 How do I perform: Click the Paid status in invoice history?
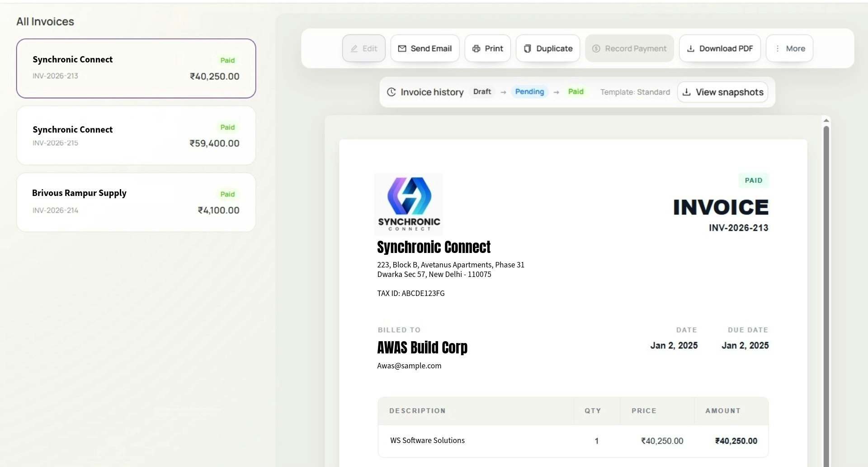tap(576, 91)
